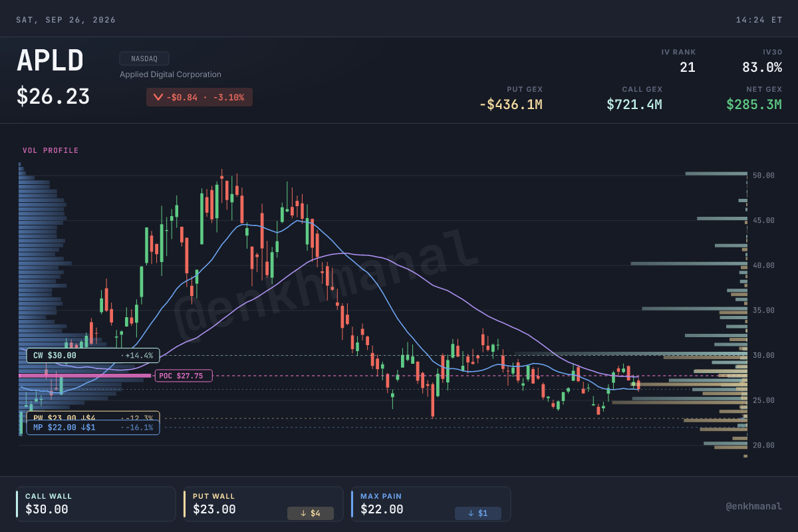Select the CW $30.00 chart label

coord(93,355)
